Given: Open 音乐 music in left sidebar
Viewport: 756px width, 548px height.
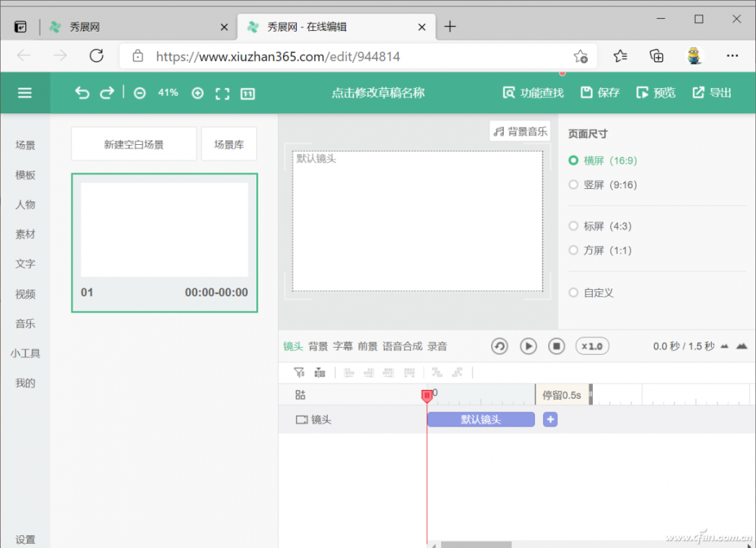Looking at the screenshot, I should point(25,323).
